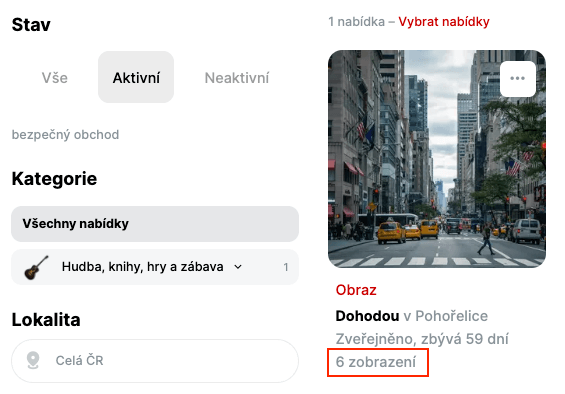Screen dimensions: 565x394
Task: Click the Pohořelice location text
Action: pyautogui.click(x=451, y=316)
